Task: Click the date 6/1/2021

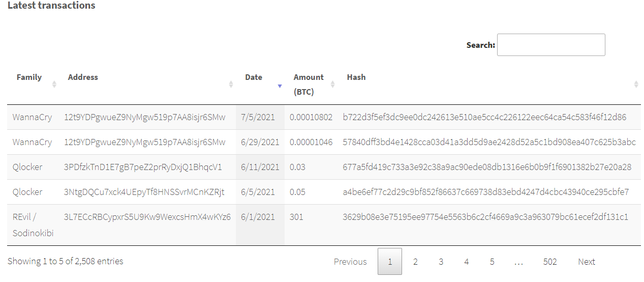Action: coord(258,217)
